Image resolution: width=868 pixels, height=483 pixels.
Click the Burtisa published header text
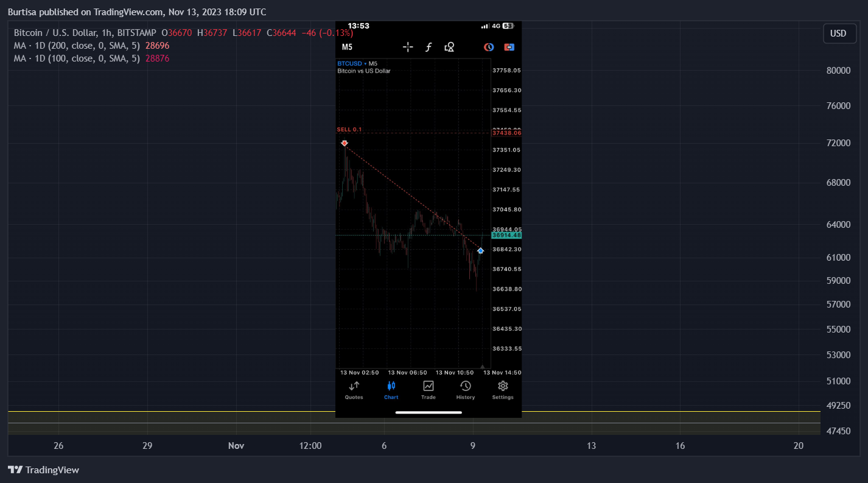pyautogui.click(x=136, y=12)
